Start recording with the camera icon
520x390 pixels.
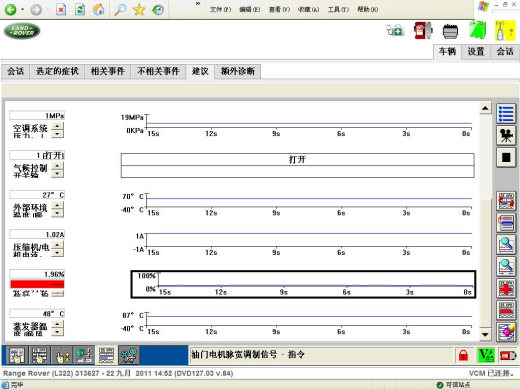pos(506,135)
